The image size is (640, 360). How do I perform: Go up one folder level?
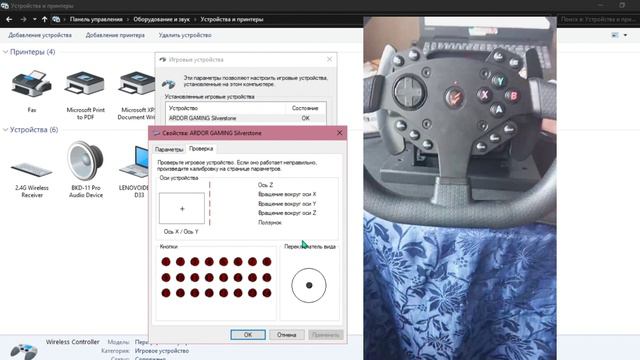pos(44,19)
